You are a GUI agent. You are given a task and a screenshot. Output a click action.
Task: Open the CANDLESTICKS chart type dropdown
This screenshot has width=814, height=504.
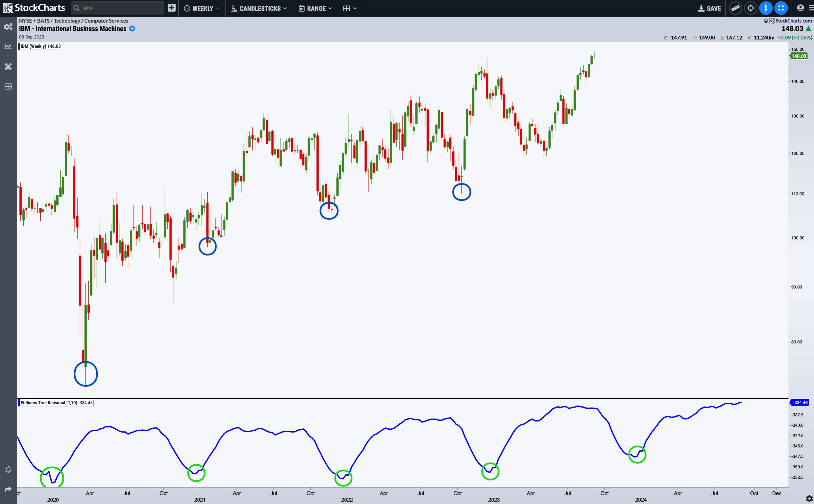pyautogui.click(x=259, y=8)
